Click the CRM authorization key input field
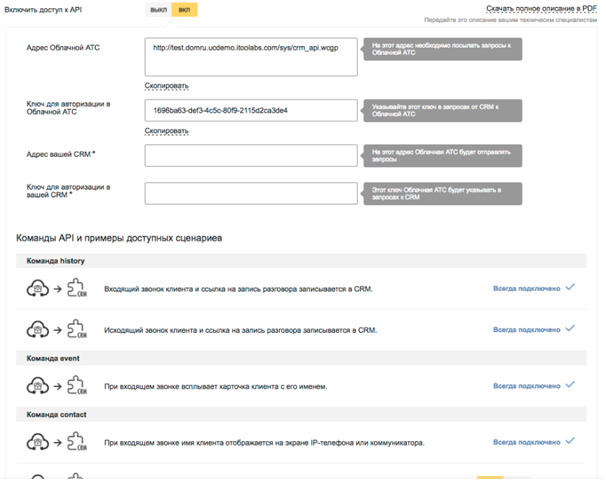The width and height of the screenshot is (606, 481). pyautogui.click(x=250, y=192)
